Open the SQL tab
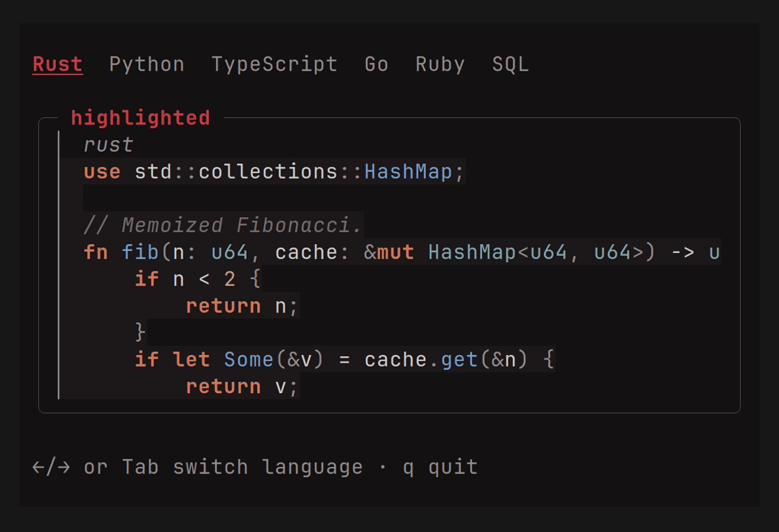The height and width of the screenshot is (532, 779). coord(510,64)
